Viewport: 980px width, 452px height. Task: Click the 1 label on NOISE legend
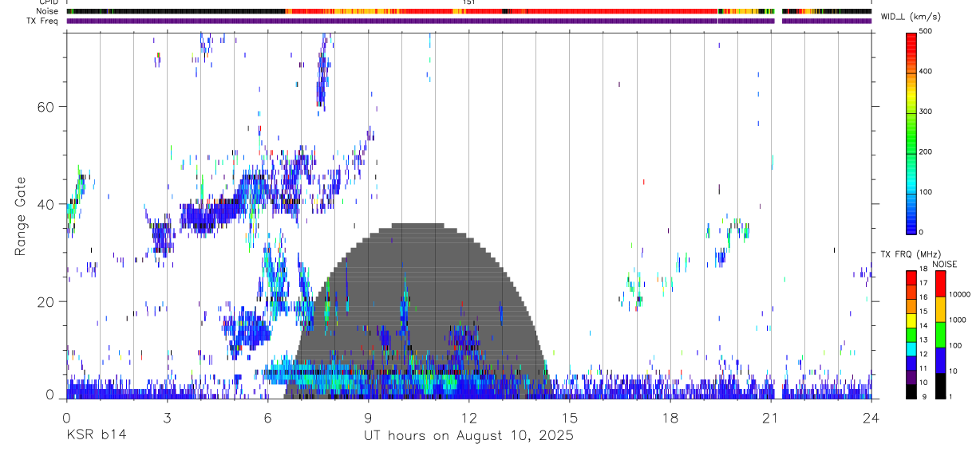point(950,398)
